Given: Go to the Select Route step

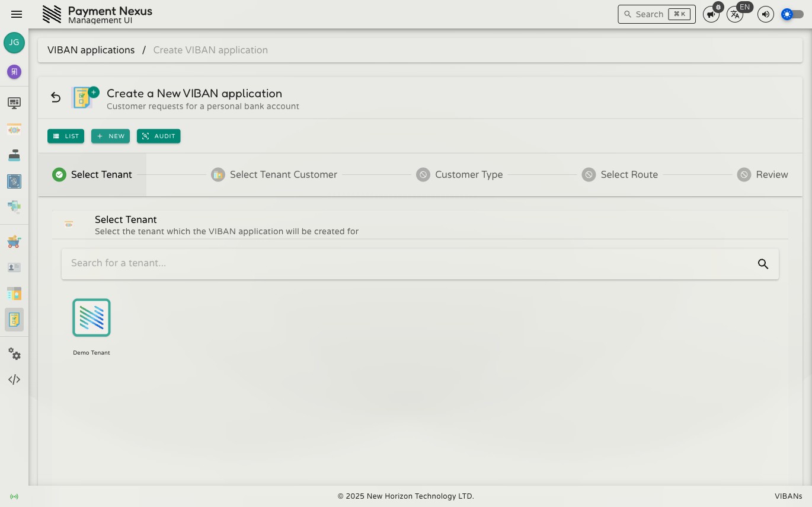Looking at the screenshot, I should (x=620, y=174).
